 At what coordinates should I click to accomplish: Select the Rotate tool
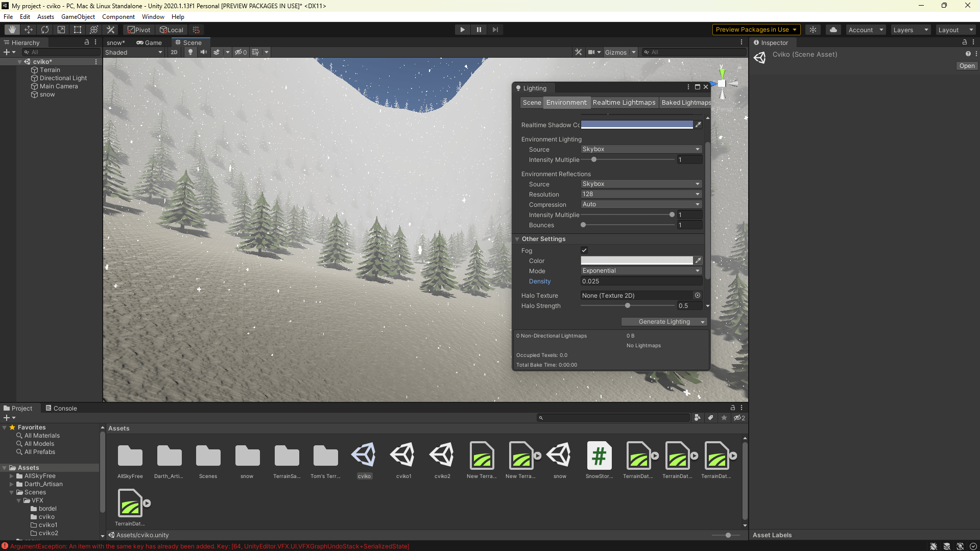(45, 30)
